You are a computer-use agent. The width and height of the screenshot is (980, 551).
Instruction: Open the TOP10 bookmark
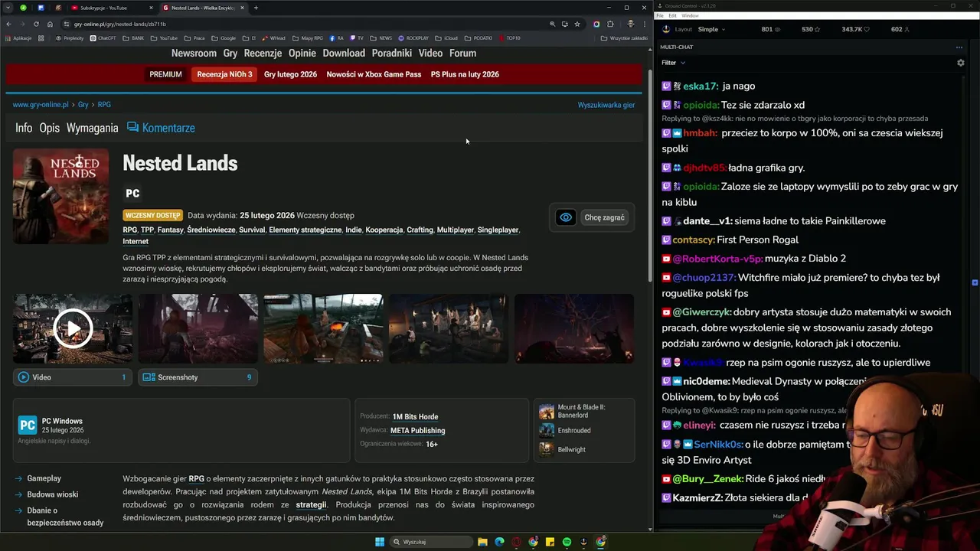pyautogui.click(x=509, y=37)
